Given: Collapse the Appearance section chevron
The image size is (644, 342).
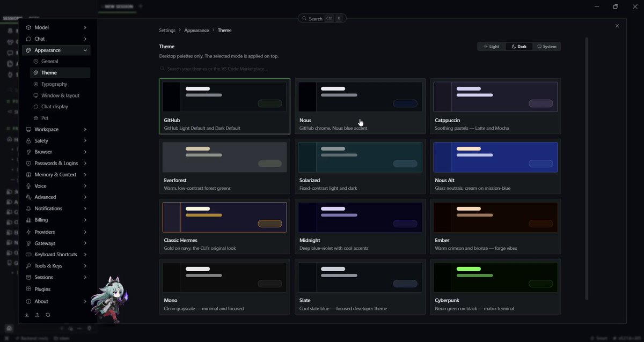Looking at the screenshot, I should (85, 50).
